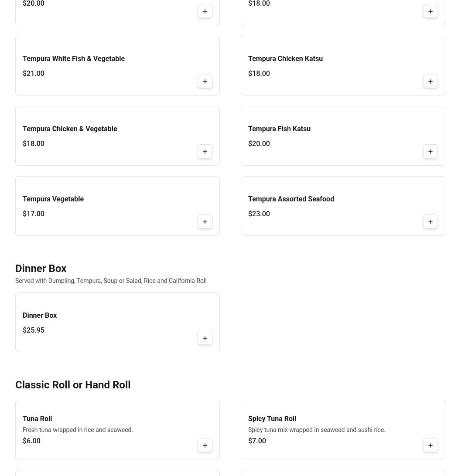This screenshot has height=476, width=458.
Task: Add Tempura Chicken & Vegetable using plus icon
Action: [x=205, y=152]
